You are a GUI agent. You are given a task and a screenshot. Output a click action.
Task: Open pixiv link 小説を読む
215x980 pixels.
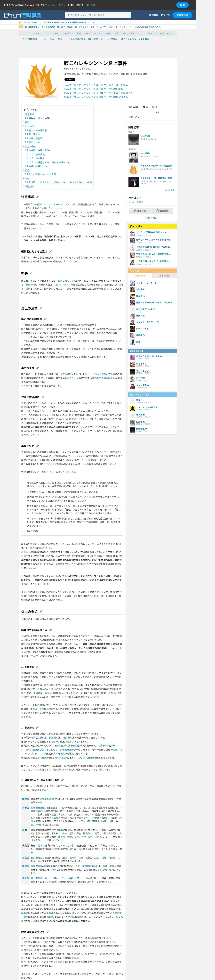(x=93, y=89)
